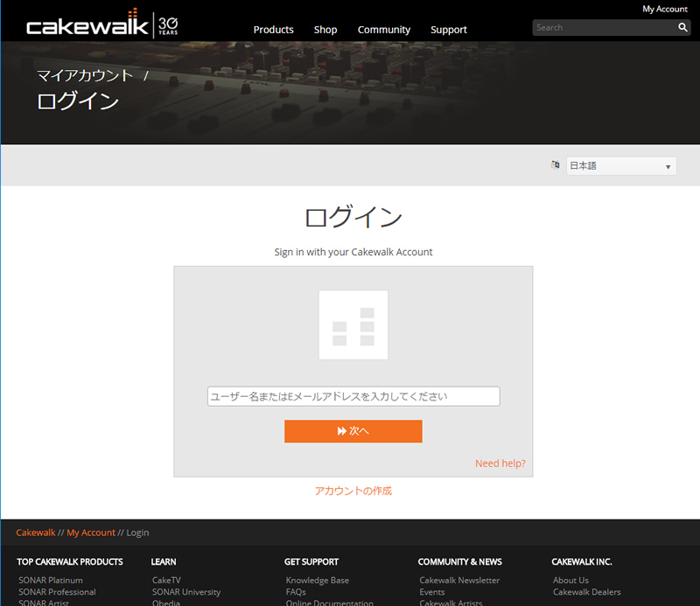Screen dimensions: 700x606
Task: Open the Cakewalk Dealers footer link
Action: [586, 592]
